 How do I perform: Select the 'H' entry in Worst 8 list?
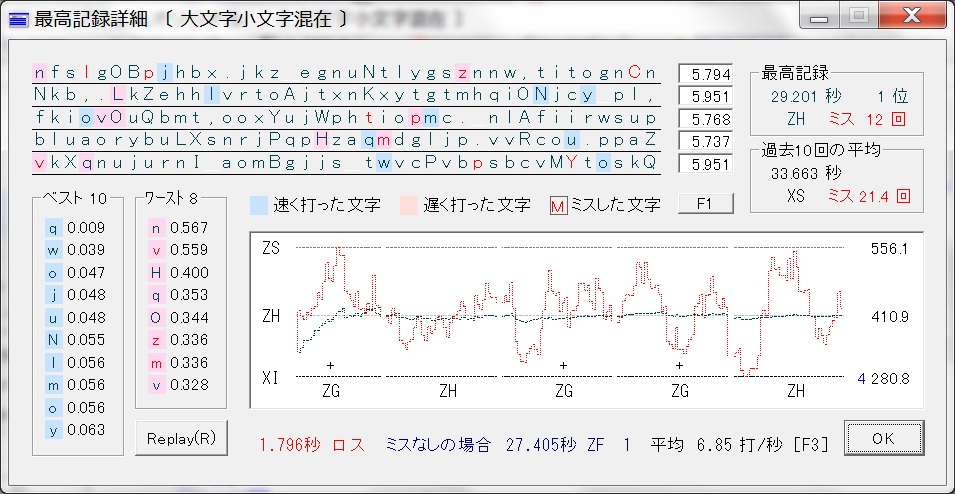click(x=156, y=272)
